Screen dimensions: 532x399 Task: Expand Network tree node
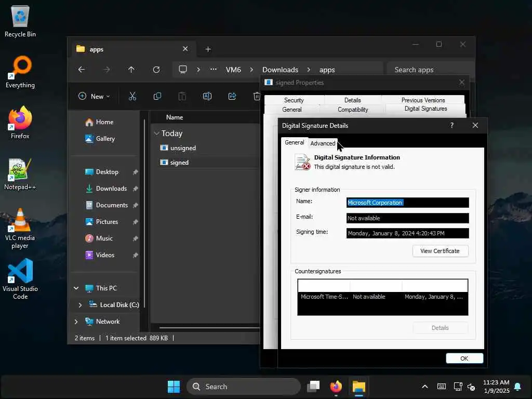pos(76,321)
